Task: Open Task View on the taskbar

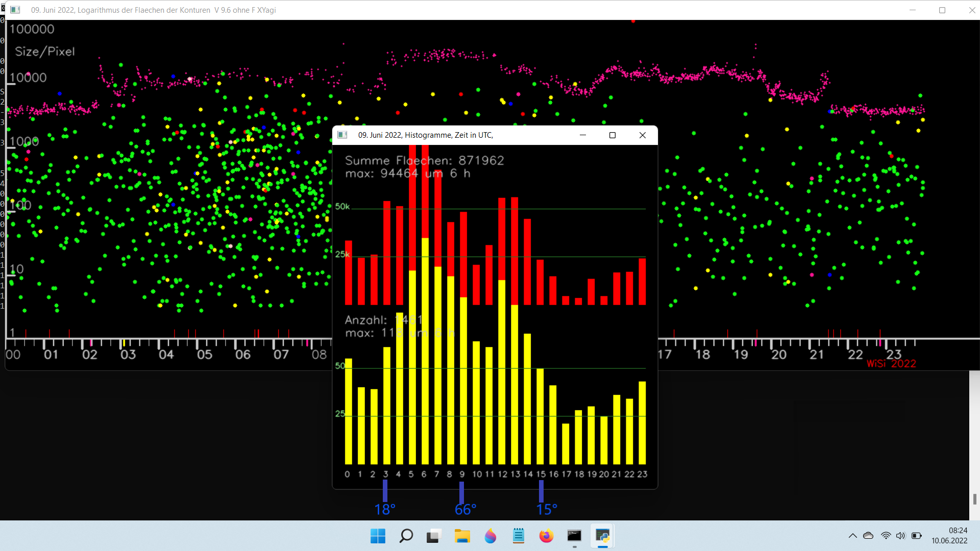Action: click(434, 536)
